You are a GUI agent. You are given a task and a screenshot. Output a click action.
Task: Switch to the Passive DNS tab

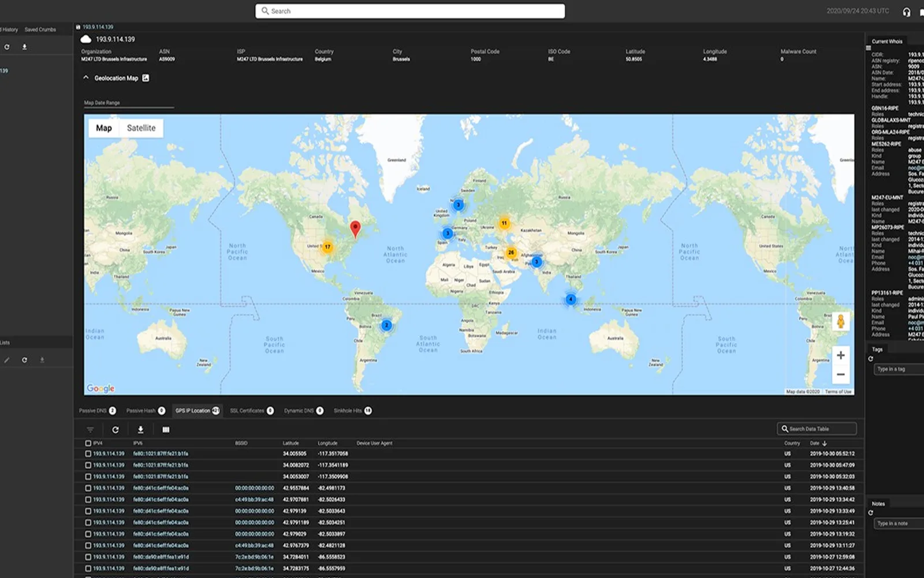click(x=98, y=411)
